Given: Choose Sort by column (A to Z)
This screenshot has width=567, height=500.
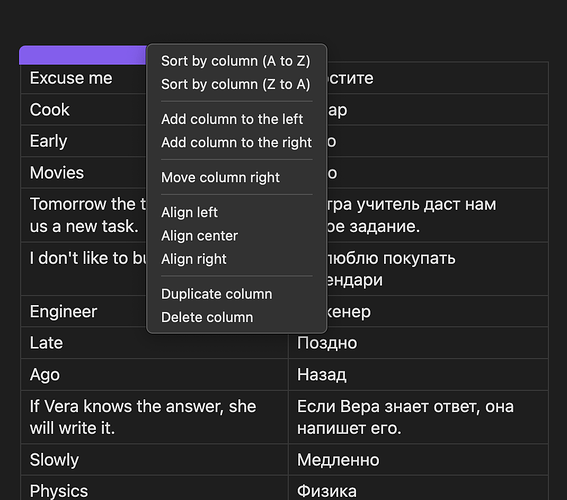Looking at the screenshot, I should click(x=236, y=61).
